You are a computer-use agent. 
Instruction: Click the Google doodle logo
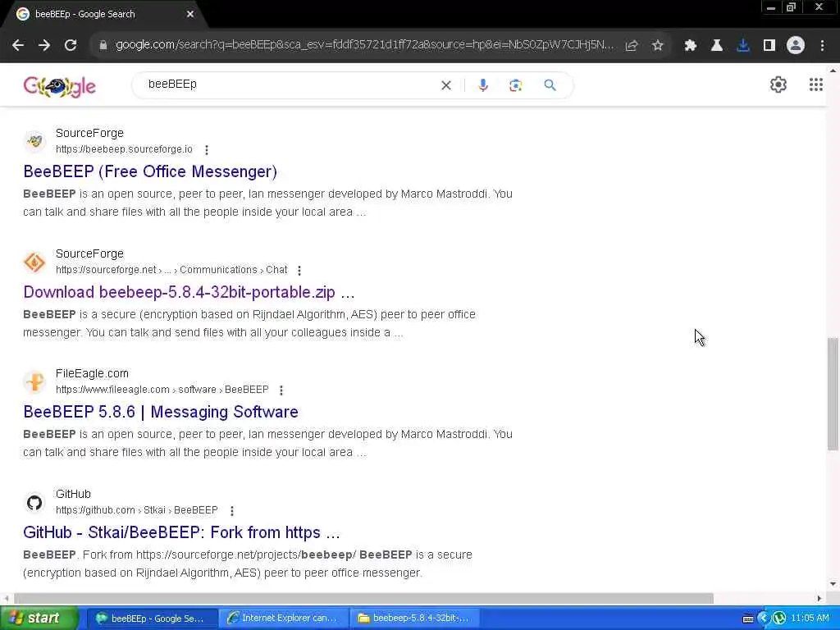[59, 86]
